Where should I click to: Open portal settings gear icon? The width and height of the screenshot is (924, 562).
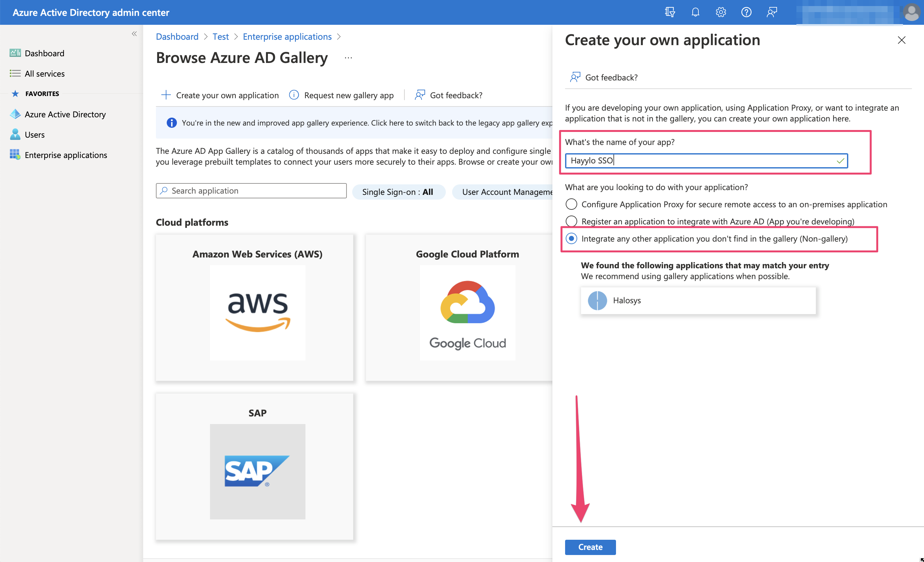pos(721,12)
